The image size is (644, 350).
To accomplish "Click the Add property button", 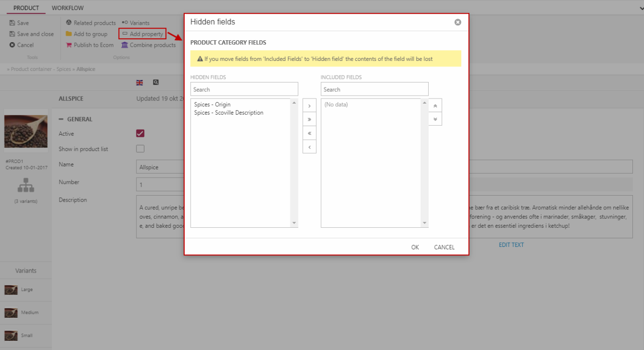I will click(x=142, y=34).
